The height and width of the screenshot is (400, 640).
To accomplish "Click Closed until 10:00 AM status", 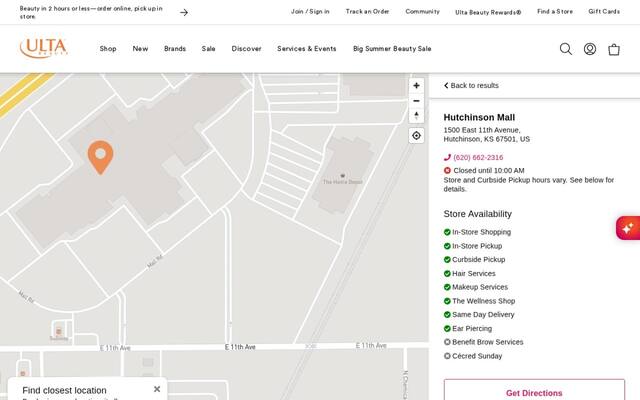I will [x=489, y=171].
